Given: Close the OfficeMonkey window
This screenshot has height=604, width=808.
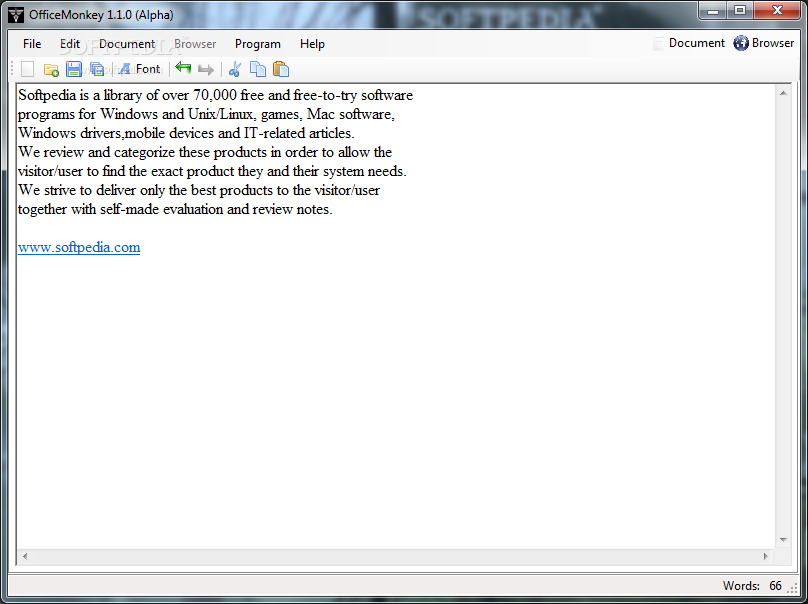Looking at the screenshot, I should (x=778, y=11).
